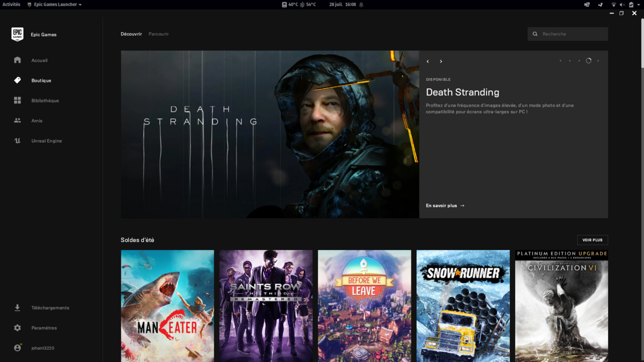Click the En savoir plus link
Screen dimensions: 644x362
(445, 205)
